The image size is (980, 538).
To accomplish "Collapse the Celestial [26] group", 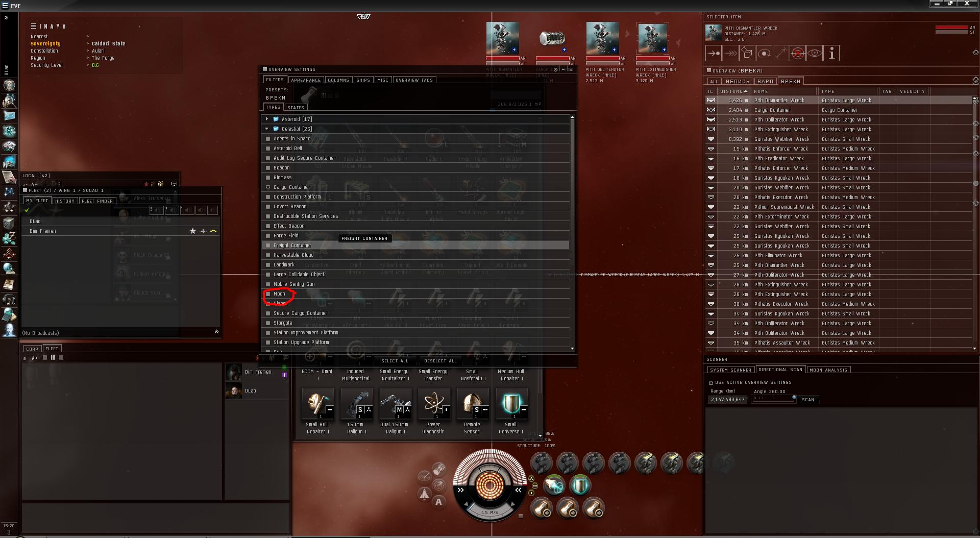I will (x=267, y=129).
